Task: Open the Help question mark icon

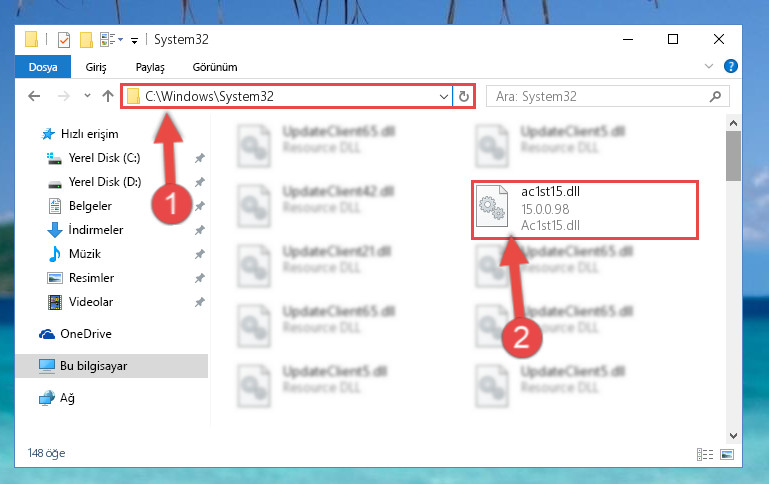Action: [730, 66]
